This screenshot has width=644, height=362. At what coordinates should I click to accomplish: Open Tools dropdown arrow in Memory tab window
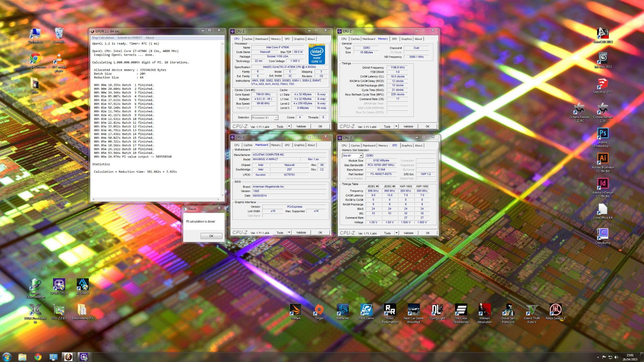(x=396, y=127)
